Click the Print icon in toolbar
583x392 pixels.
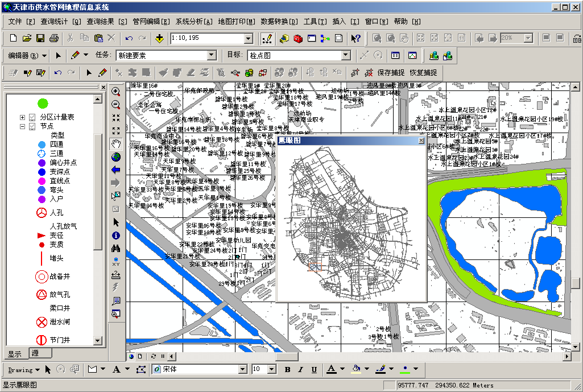pyautogui.click(x=54, y=38)
